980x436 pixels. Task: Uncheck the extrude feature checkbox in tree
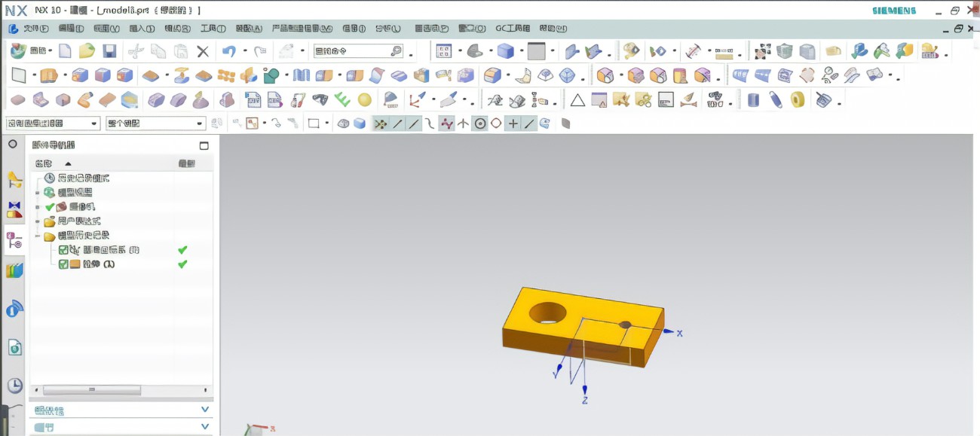tap(64, 264)
